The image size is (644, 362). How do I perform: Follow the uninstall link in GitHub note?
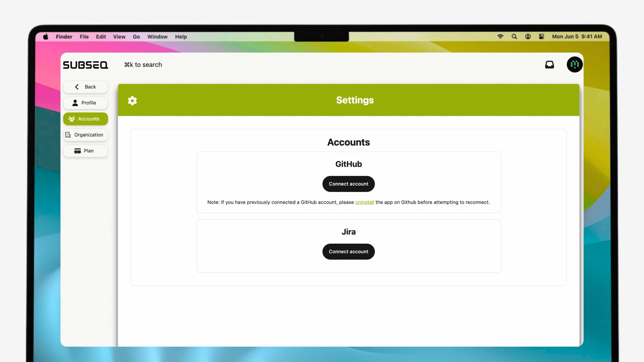(x=364, y=202)
